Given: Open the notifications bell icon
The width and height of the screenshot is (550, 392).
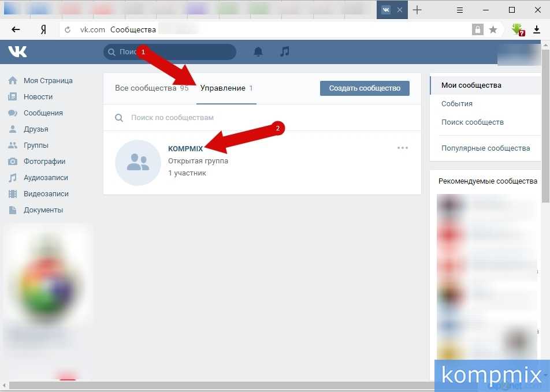Looking at the screenshot, I should (x=258, y=52).
